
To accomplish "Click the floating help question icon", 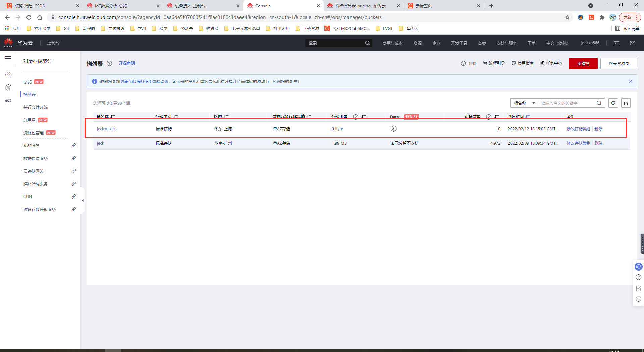I will pos(639,277).
